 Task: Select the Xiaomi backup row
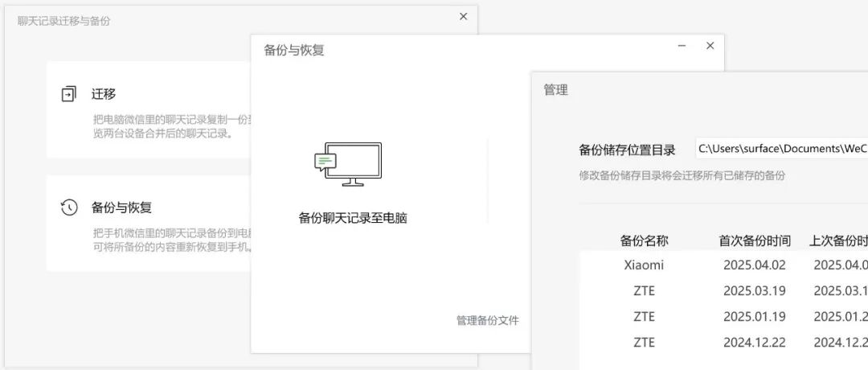tap(724, 265)
